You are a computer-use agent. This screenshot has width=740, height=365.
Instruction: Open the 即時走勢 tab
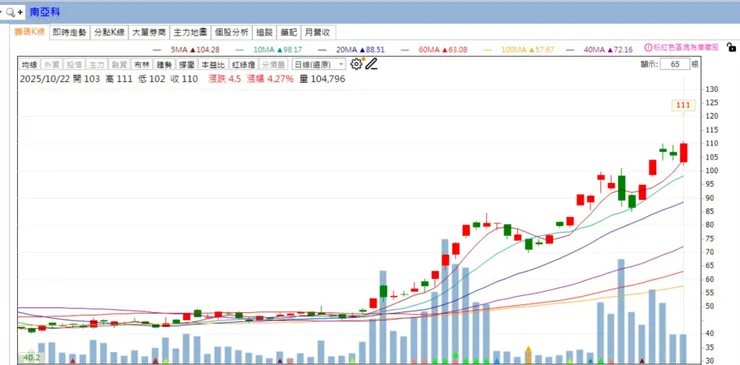[69, 33]
